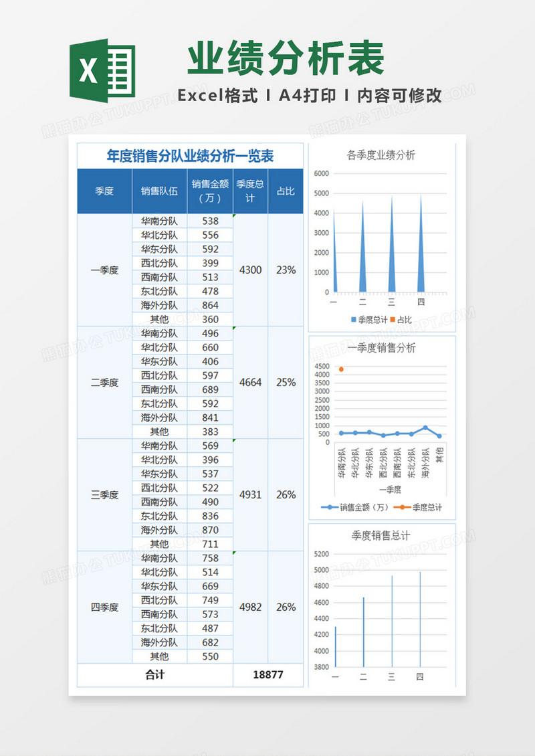
Task: Click orange 占比 legend swatch in 各季度业绩分析 chart
Action: point(393,320)
